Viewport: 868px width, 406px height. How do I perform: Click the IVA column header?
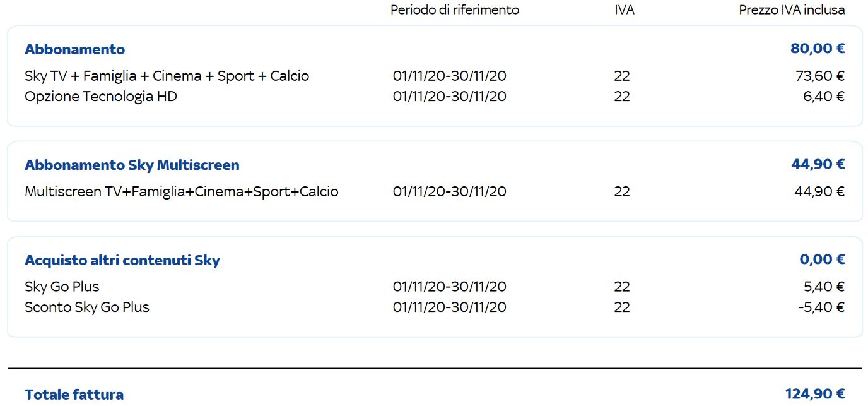[625, 10]
